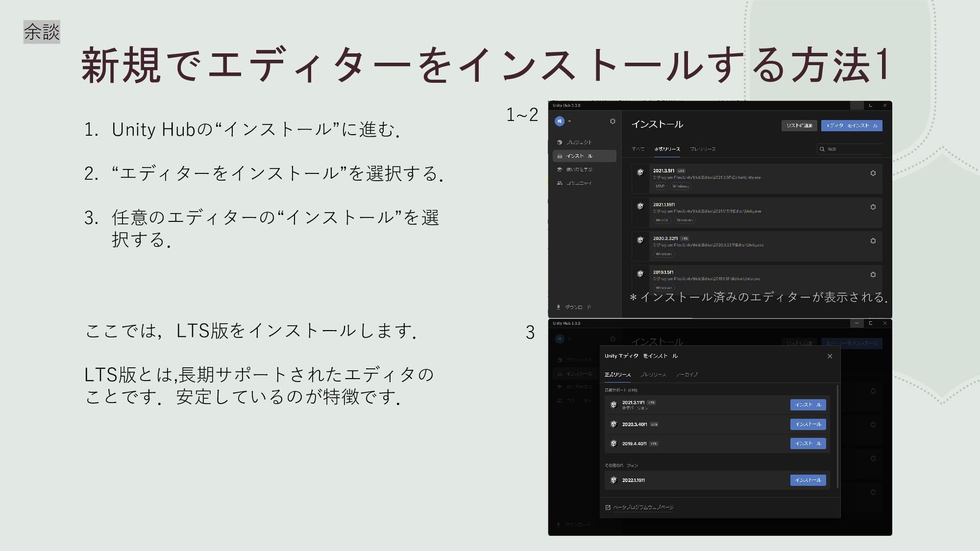Select アーカイブ tab in install dialog
The height and width of the screenshot is (551, 980).
pos(687,375)
